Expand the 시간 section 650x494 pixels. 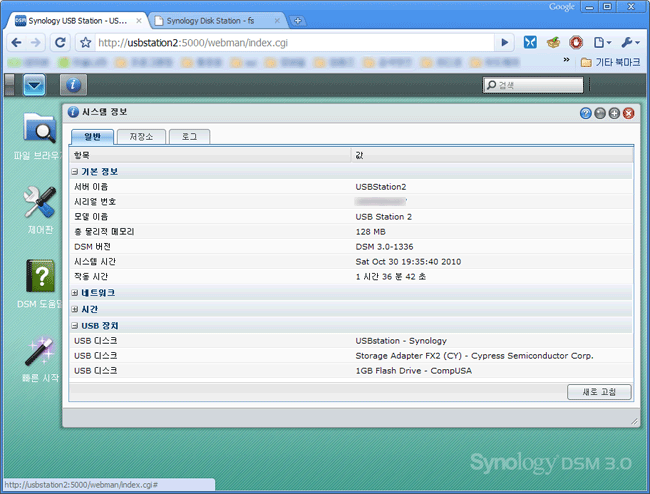[x=75, y=309]
